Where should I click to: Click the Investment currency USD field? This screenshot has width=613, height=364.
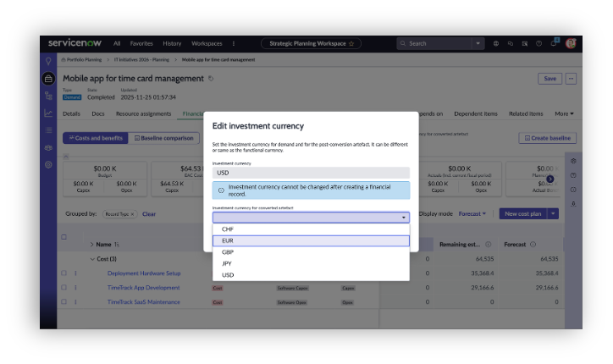point(311,173)
